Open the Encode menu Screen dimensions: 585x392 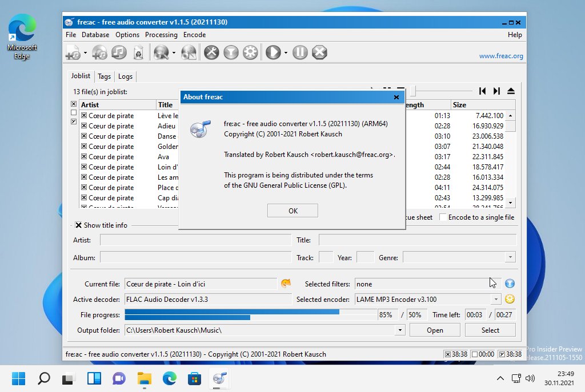[194, 35]
